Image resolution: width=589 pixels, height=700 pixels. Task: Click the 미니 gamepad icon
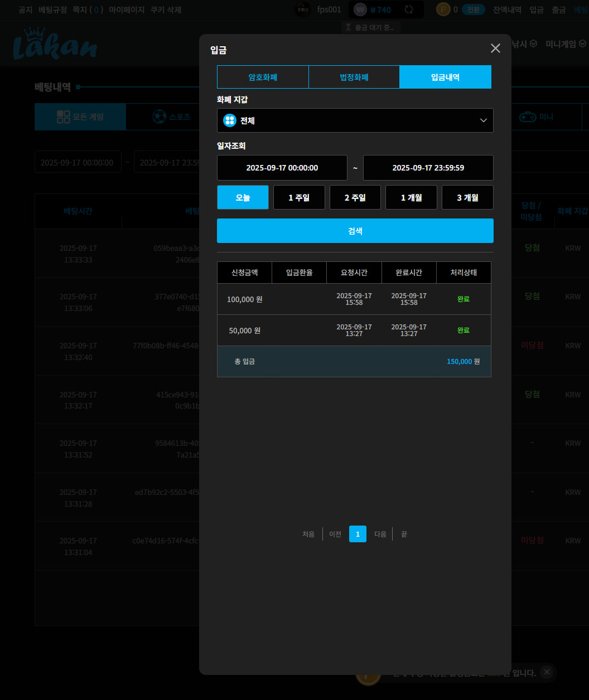[528, 116]
